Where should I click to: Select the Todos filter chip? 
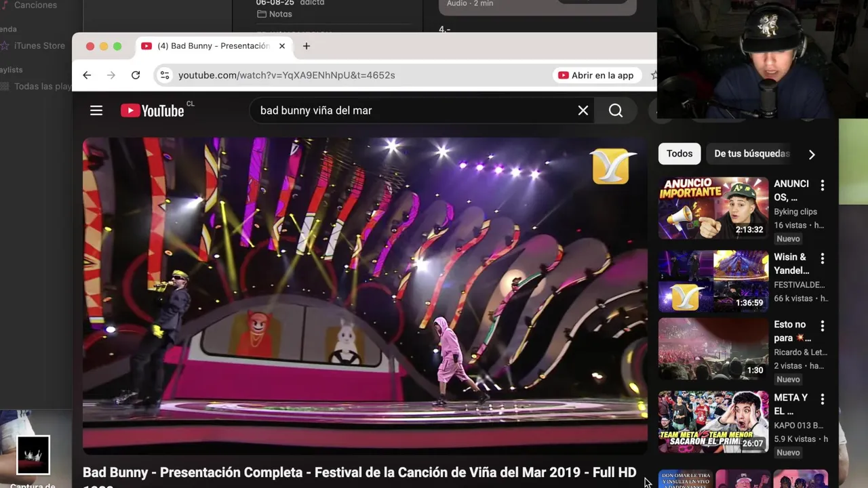[679, 154]
